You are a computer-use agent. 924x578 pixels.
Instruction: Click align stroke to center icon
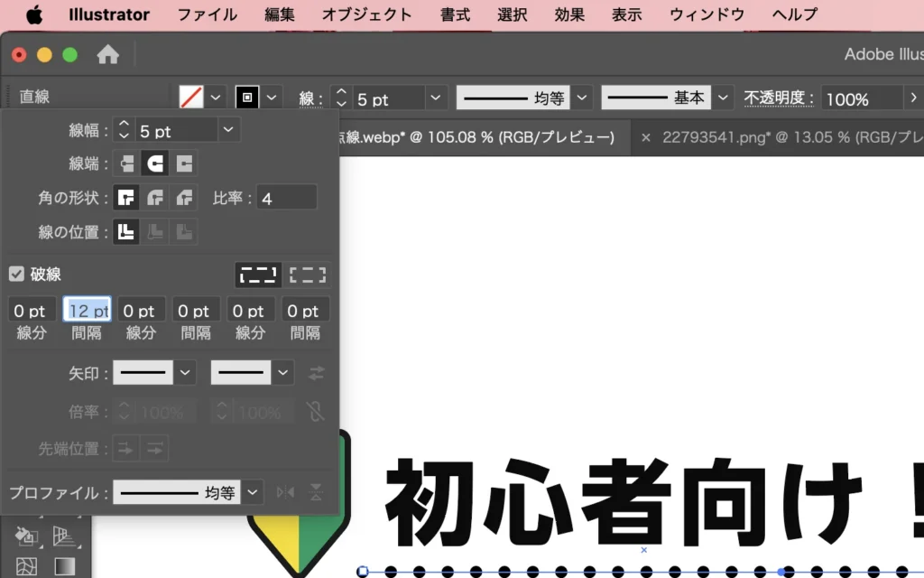click(127, 232)
